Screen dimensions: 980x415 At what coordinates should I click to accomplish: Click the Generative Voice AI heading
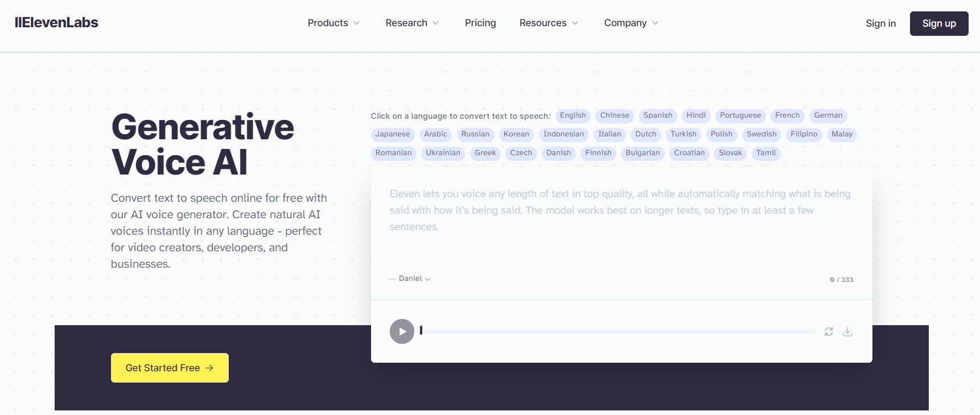pos(203,144)
